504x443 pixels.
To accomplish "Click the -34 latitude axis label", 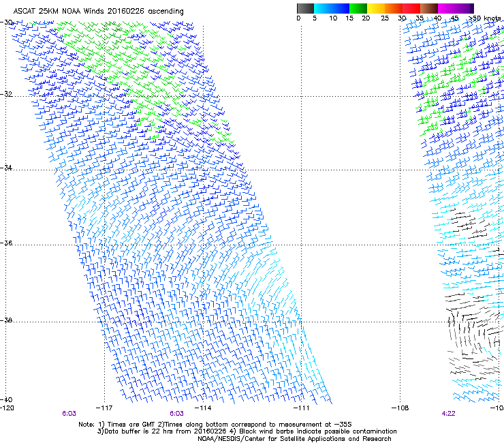I will 6,168.
